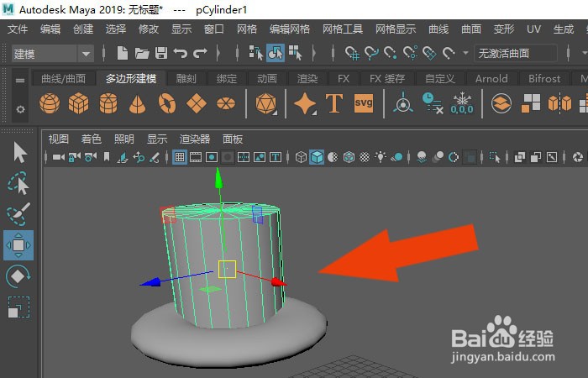Image resolution: width=588 pixels, height=378 pixels.
Task: Switch to the Bifrost shelf tab
Action: click(x=544, y=79)
